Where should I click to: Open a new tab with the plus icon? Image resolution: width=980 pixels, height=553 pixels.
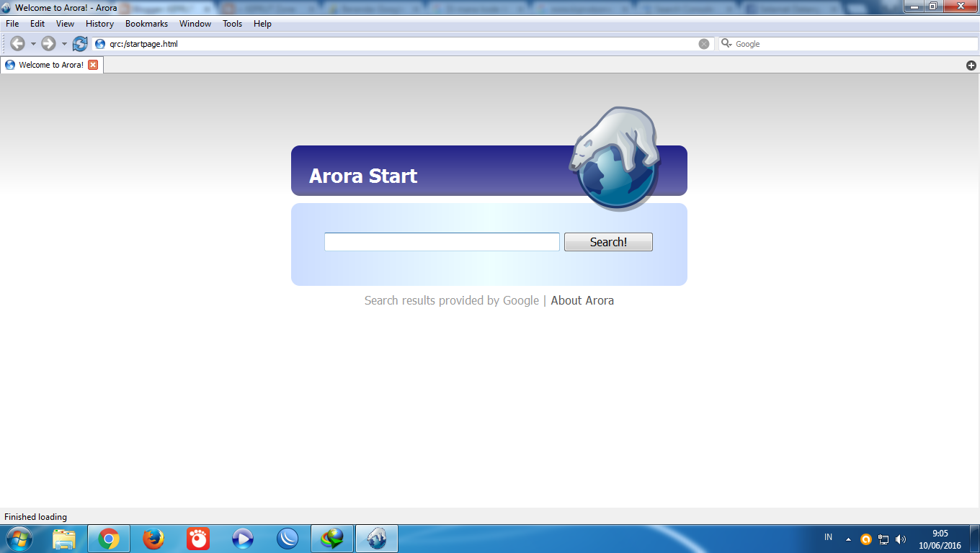pyautogui.click(x=971, y=65)
